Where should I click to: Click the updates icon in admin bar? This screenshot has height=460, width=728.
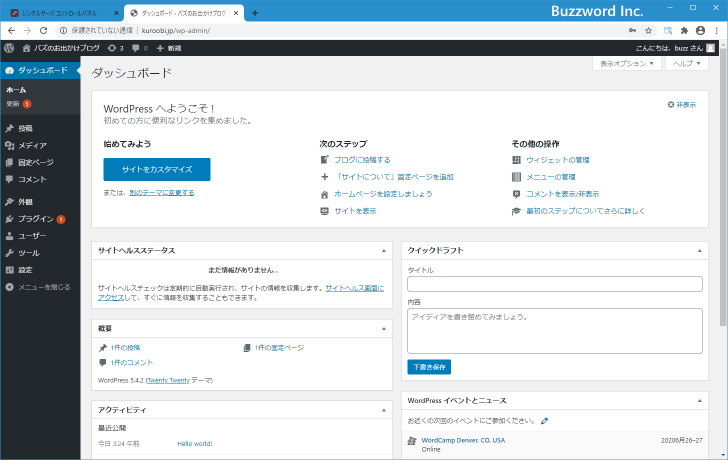click(x=114, y=48)
